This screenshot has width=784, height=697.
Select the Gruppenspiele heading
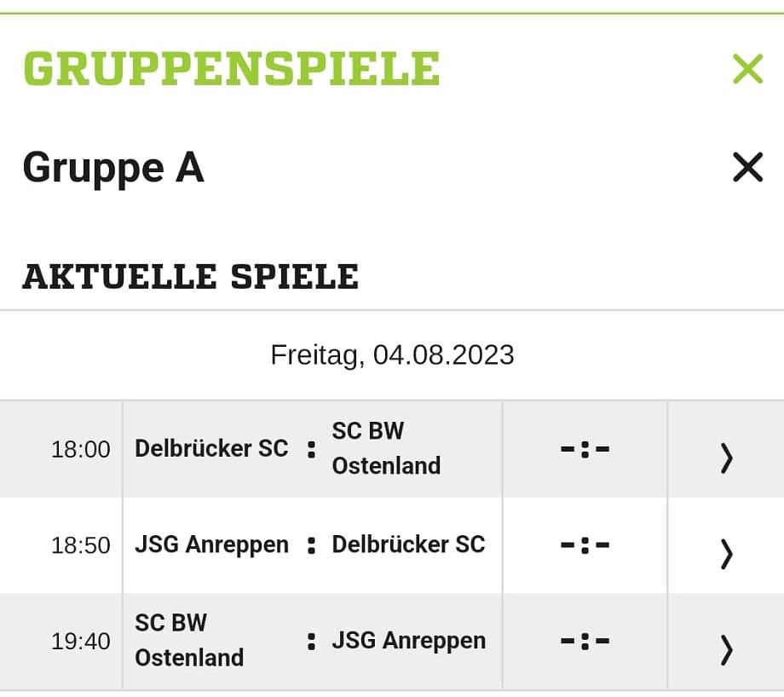(231, 69)
